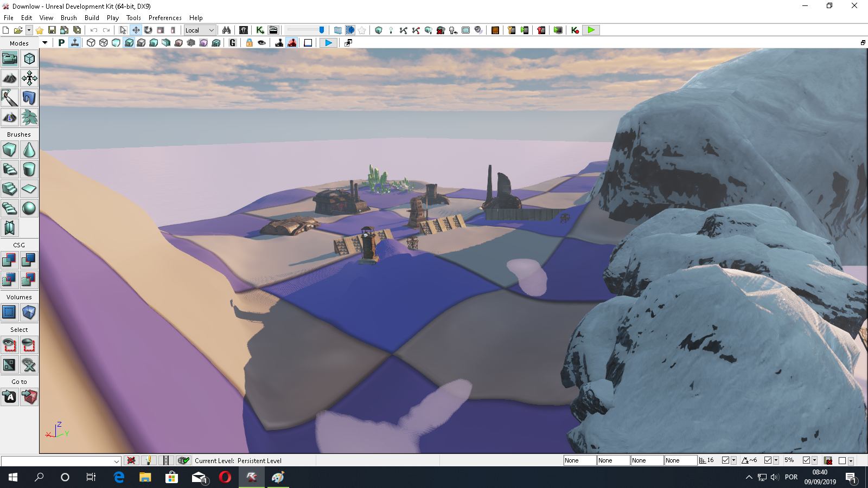
Task: Open the Build menu
Action: click(92, 18)
